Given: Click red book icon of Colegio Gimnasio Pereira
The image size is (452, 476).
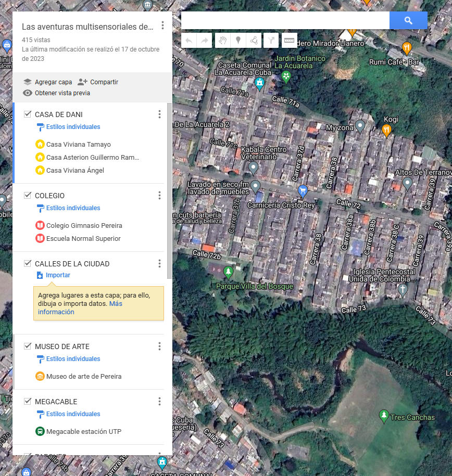Looking at the screenshot, I should pyautogui.click(x=40, y=225).
